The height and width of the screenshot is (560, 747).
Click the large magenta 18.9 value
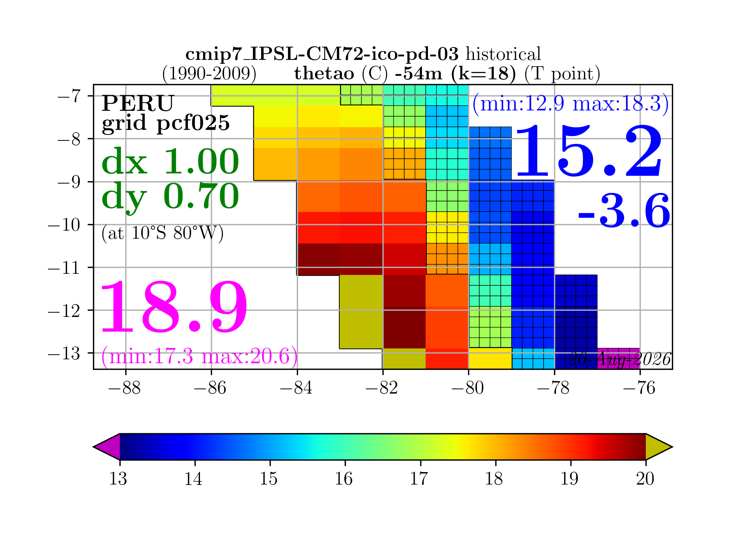pos(174,307)
